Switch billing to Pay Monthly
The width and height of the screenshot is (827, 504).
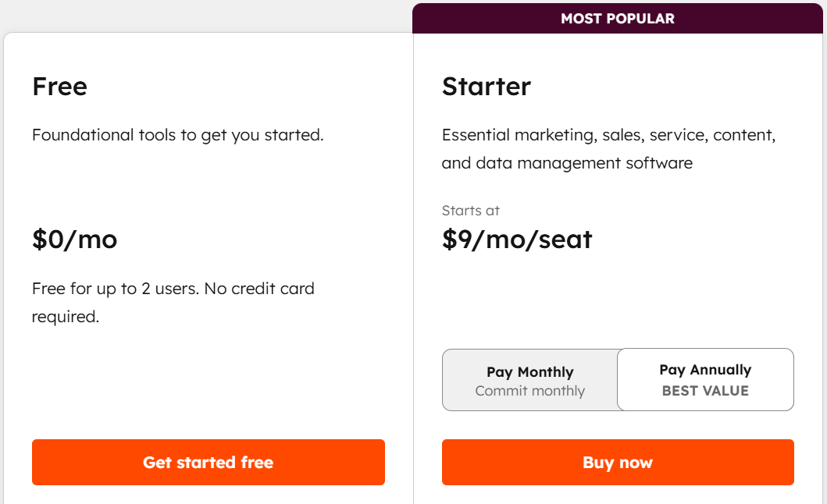point(529,372)
